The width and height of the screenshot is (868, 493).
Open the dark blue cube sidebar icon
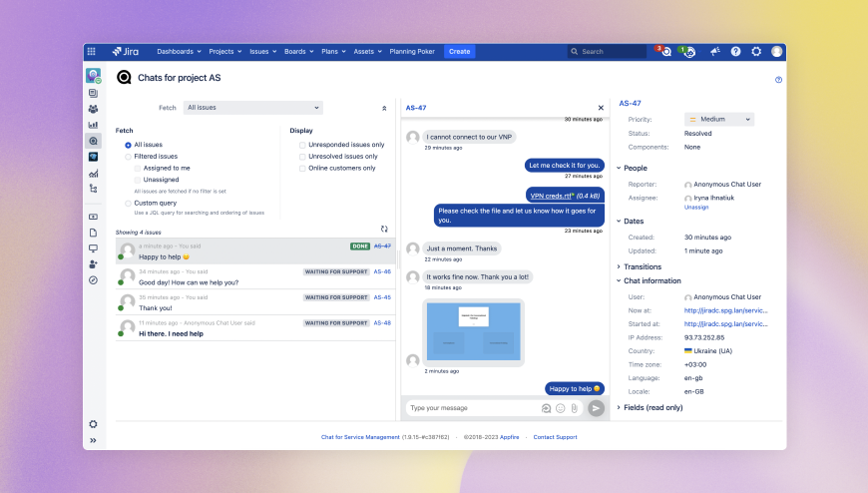pos(93,157)
